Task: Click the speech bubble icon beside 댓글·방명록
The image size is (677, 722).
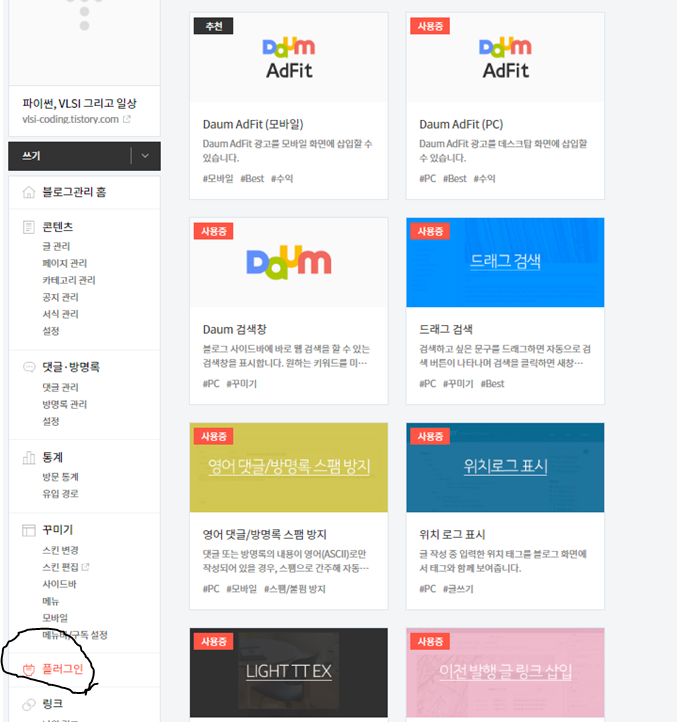Action: coord(29,367)
